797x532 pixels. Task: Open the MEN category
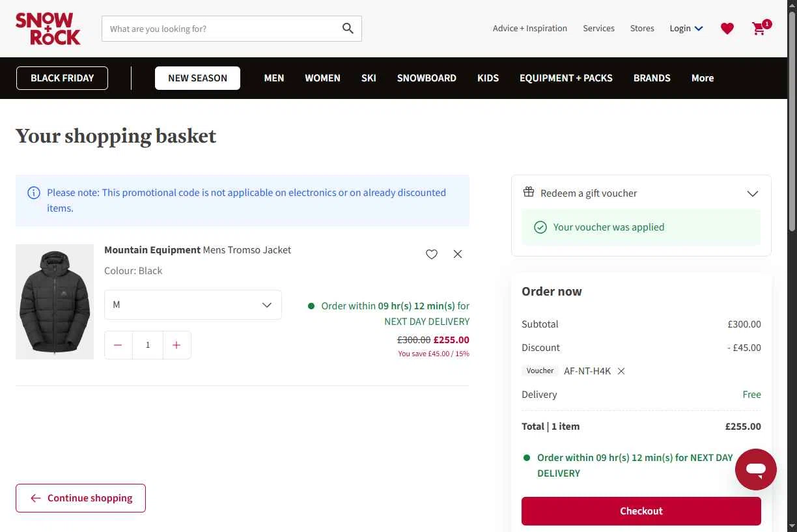(x=274, y=78)
